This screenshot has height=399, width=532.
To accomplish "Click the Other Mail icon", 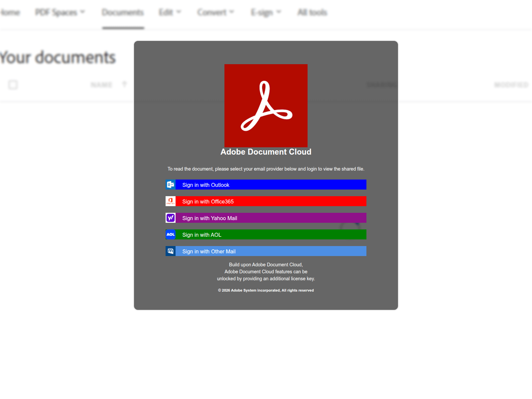I will 171,251.
